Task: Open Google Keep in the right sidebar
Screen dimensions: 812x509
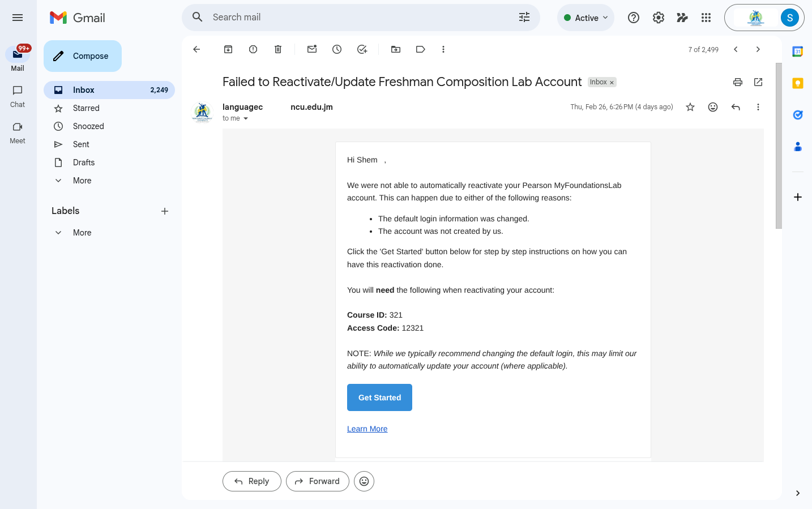Action: (x=798, y=83)
